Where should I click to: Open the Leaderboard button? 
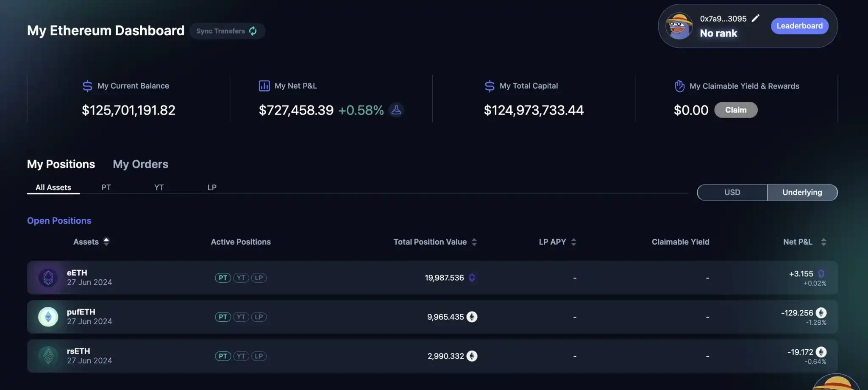[x=799, y=26]
